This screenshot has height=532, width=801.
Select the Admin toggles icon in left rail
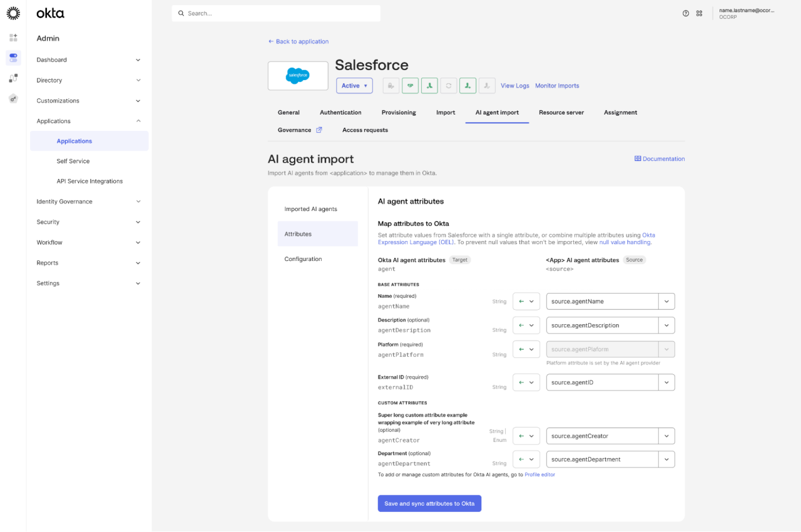point(13,58)
